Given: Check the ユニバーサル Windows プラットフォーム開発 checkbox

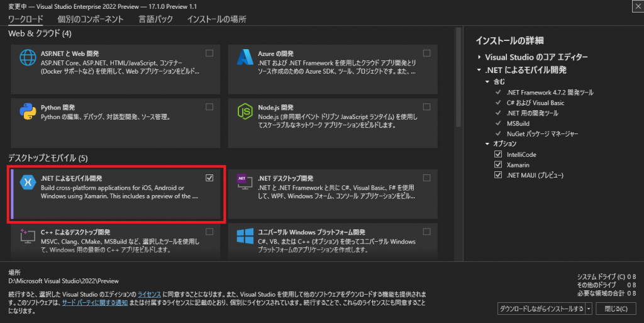Looking at the screenshot, I should pyautogui.click(x=427, y=232).
